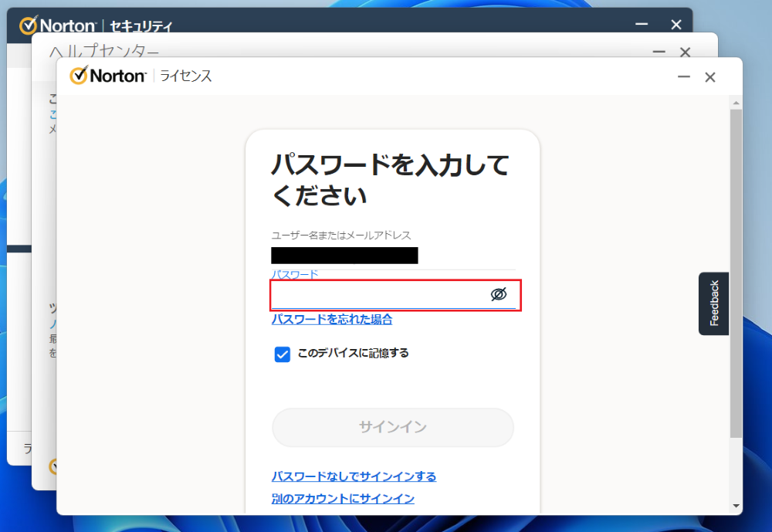Image resolution: width=772 pixels, height=532 pixels.
Task: Click Norton logo in ライセンス window
Action: [x=108, y=76]
